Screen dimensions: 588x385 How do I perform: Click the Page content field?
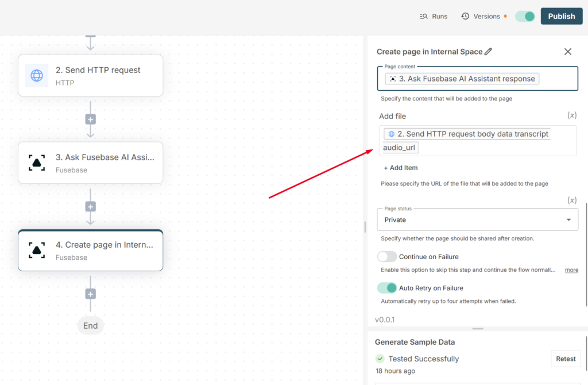point(477,78)
